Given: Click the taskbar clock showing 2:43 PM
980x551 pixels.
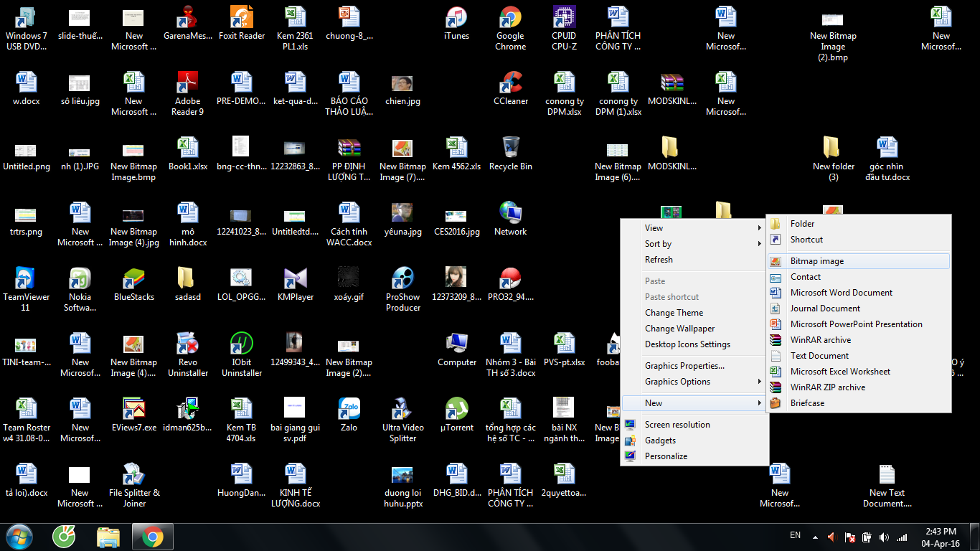Looking at the screenshot, I should pyautogui.click(x=941, y=537).
